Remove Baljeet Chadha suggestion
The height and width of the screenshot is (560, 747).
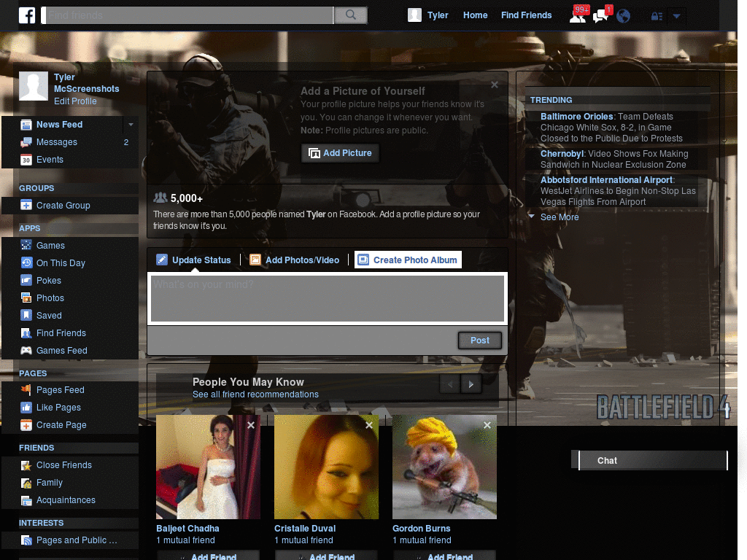(251, 425)
